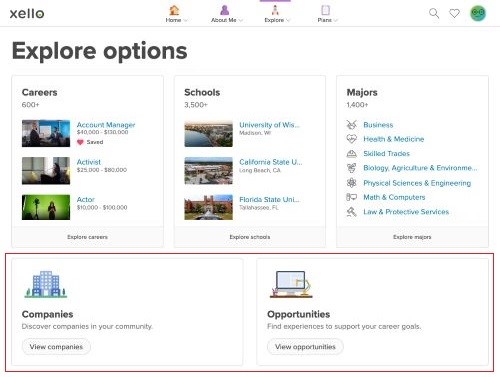Open the Activist career link
The width and height of the screenshot is (500, 377).
pyautogui.click(x=89, y=162)
